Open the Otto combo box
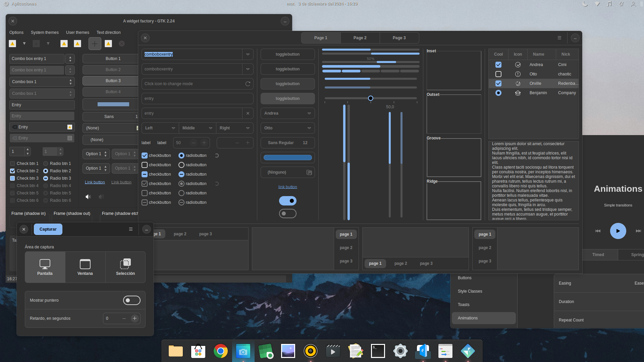 [x=287, y=128]
